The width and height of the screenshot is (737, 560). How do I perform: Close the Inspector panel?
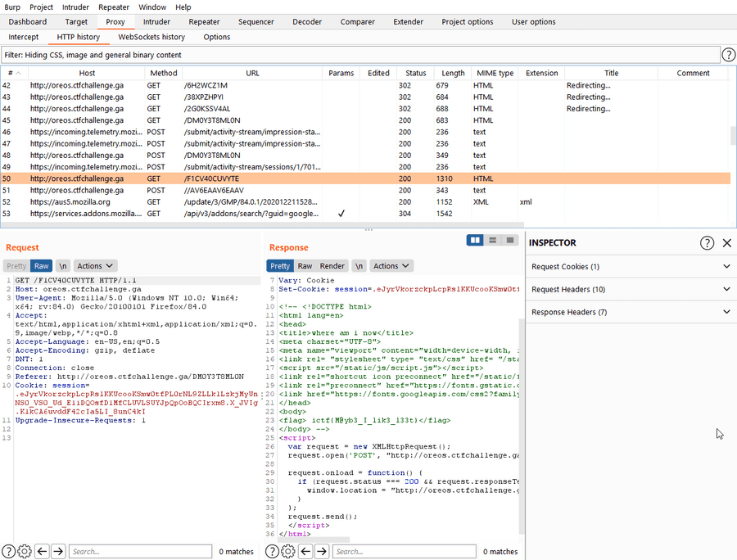click(x=727, y=242)
